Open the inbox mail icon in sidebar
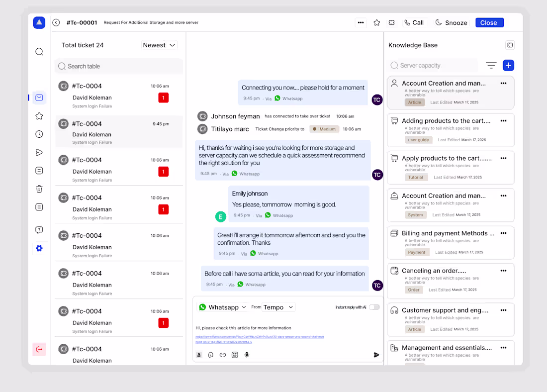 click(x=39, y=98)
